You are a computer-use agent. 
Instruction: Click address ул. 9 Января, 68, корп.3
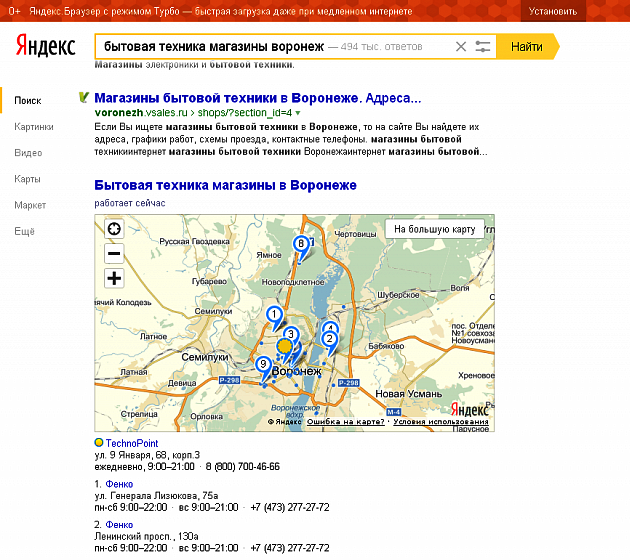click(x=147, y=455)
